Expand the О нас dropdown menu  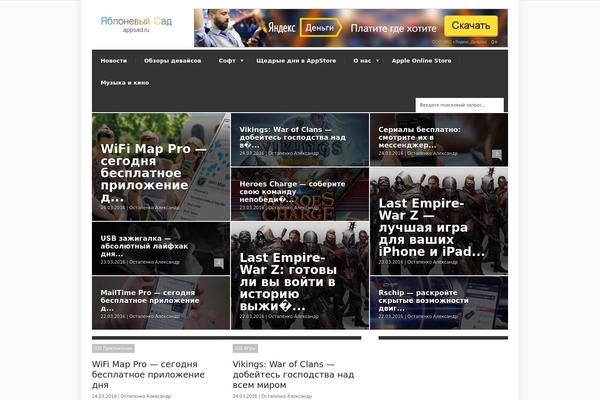(366, 60)
